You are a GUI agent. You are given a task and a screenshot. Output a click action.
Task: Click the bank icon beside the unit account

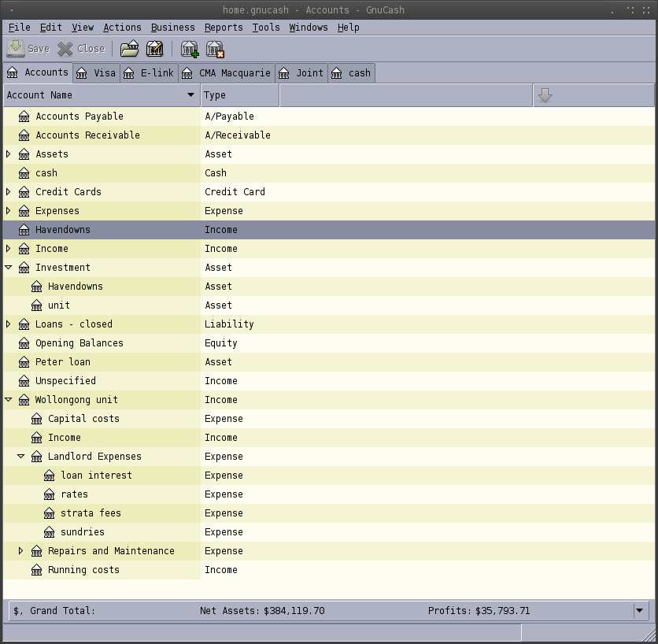[x=37, y=305]
